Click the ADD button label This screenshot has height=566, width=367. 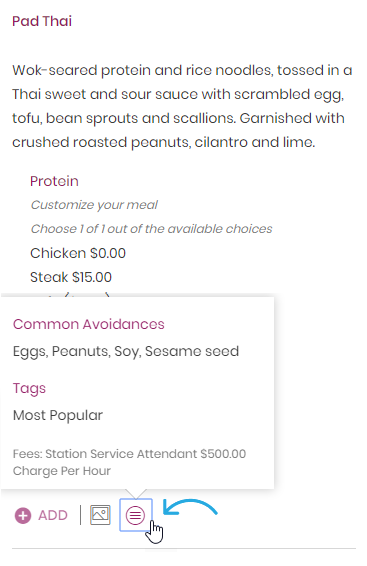(53, 515)
